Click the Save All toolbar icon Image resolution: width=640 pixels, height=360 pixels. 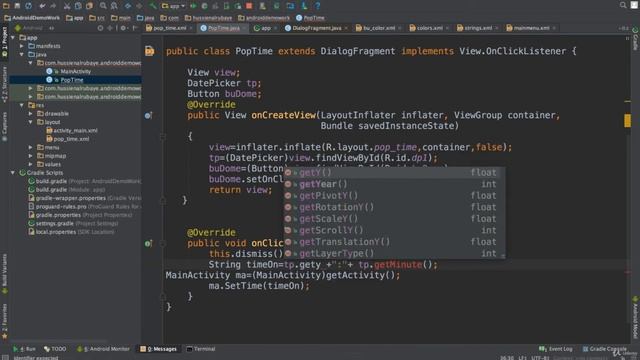tap(17, 6)
